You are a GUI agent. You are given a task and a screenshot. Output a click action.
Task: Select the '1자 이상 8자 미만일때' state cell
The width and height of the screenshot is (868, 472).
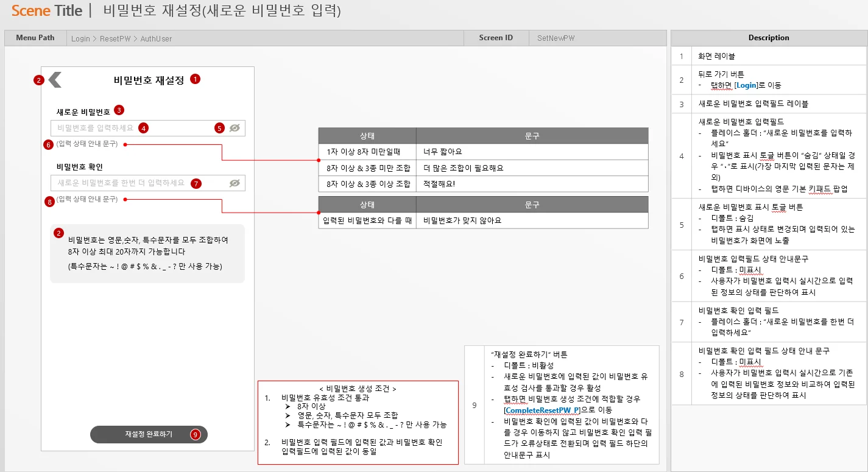367,151
